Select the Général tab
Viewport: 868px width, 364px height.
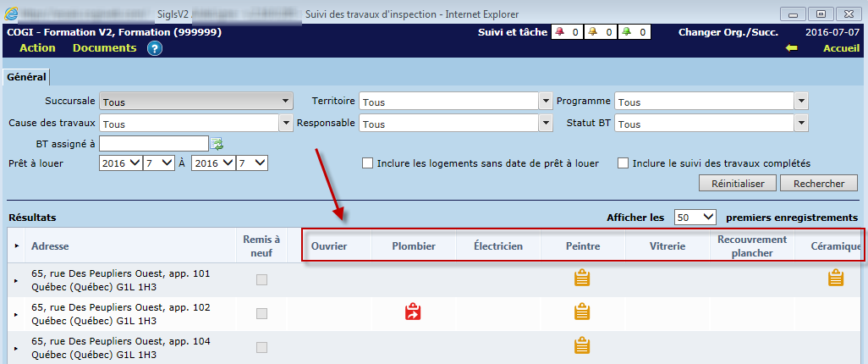pyautogui.click(x=26, y=77)
